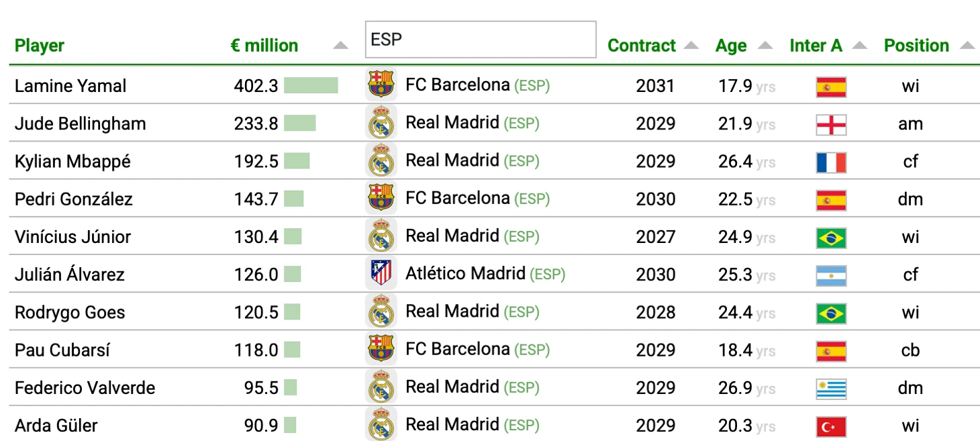Screen dimensions: 980x441
Task: Click Lamine Yamal's green value bar
Action: pyautogui.click(x=311, y=86)
